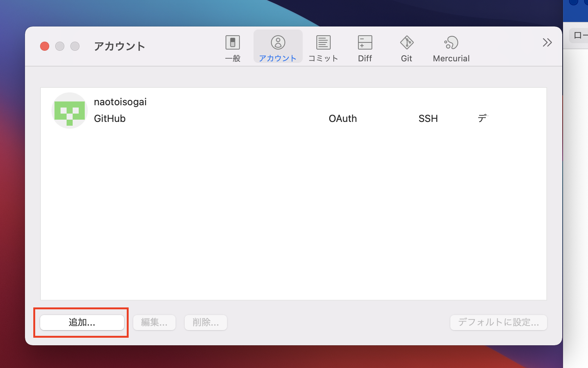588x368 pixels.
Task: Open the Mercurial preferences icon
Action: click(451, 46)
